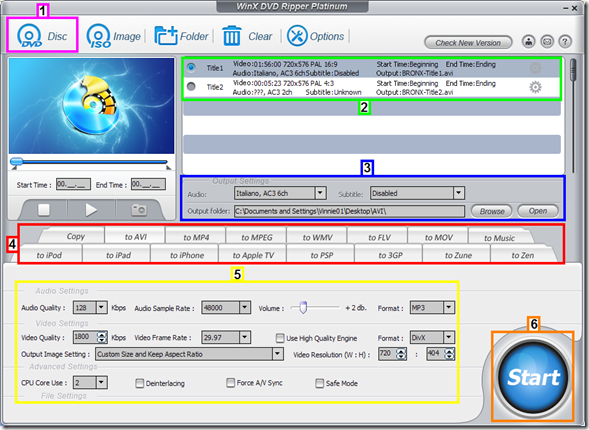
Task: Expand the Audio Sample Rate dropdown
Action: pyautogui.click(x=245, y=308)
